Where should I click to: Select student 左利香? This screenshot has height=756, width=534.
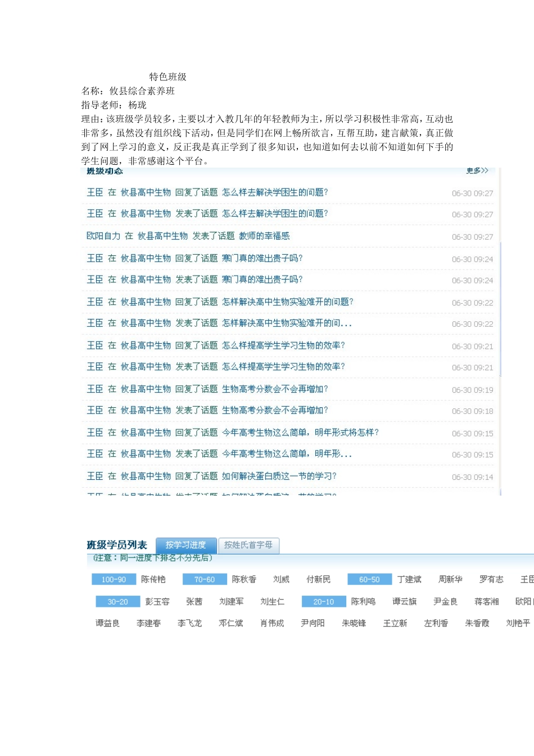tap(436, 623)
